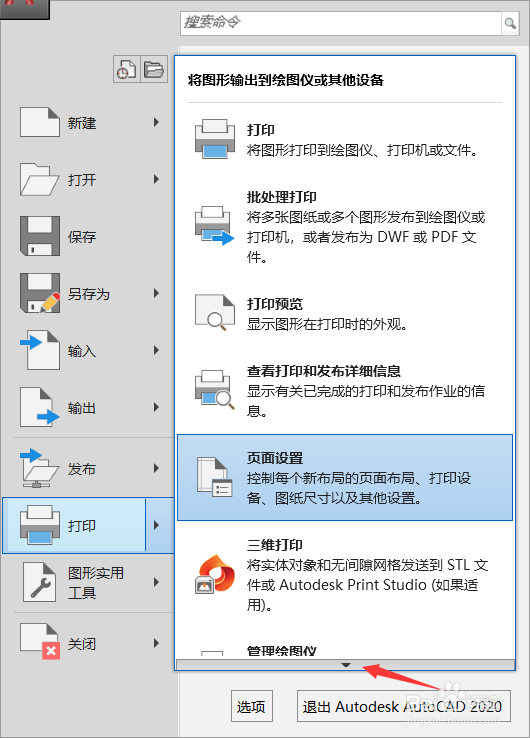Click partially visible 管理绘图仪 entry
The height and width of the screenshot is (738, 530).
pos(281,651)
